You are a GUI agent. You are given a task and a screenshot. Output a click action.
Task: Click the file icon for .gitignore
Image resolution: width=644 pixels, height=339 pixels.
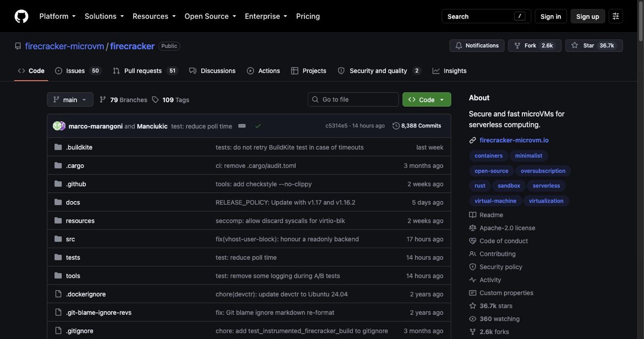(x=58, y=331)
